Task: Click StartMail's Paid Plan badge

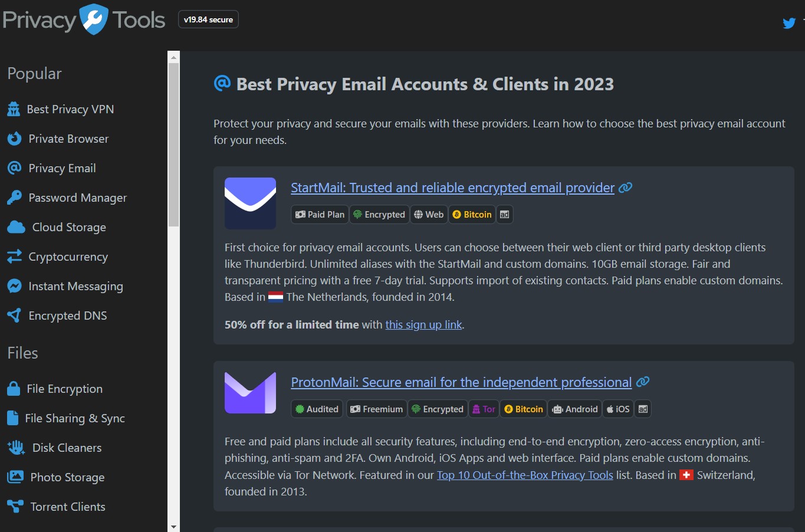Action: click(x=320, y=215)
